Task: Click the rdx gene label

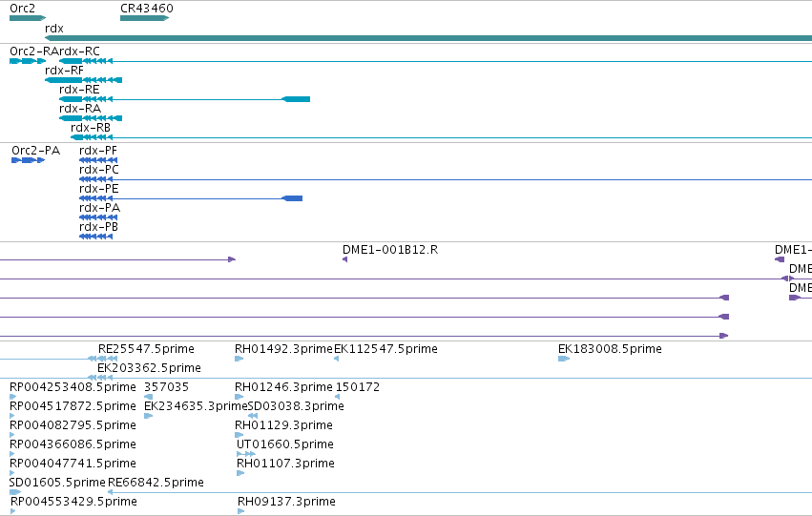Action: pyautogui.click(x=54, y=29)
